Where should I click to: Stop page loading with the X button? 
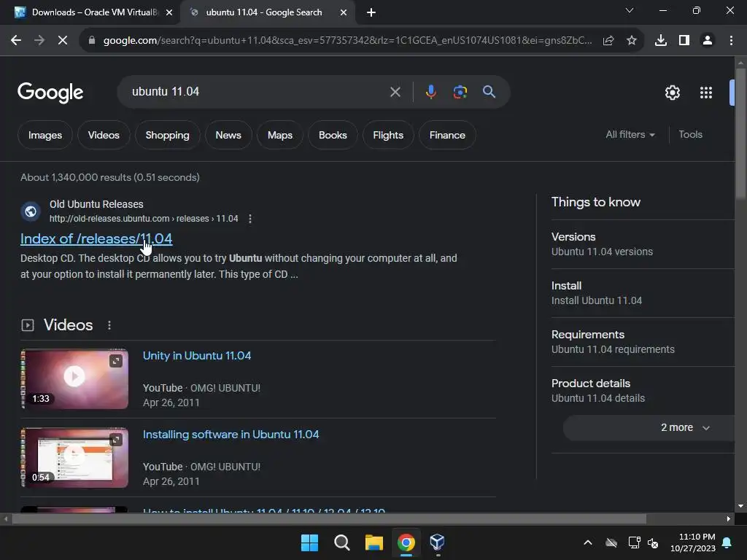(x=63, y=41)
